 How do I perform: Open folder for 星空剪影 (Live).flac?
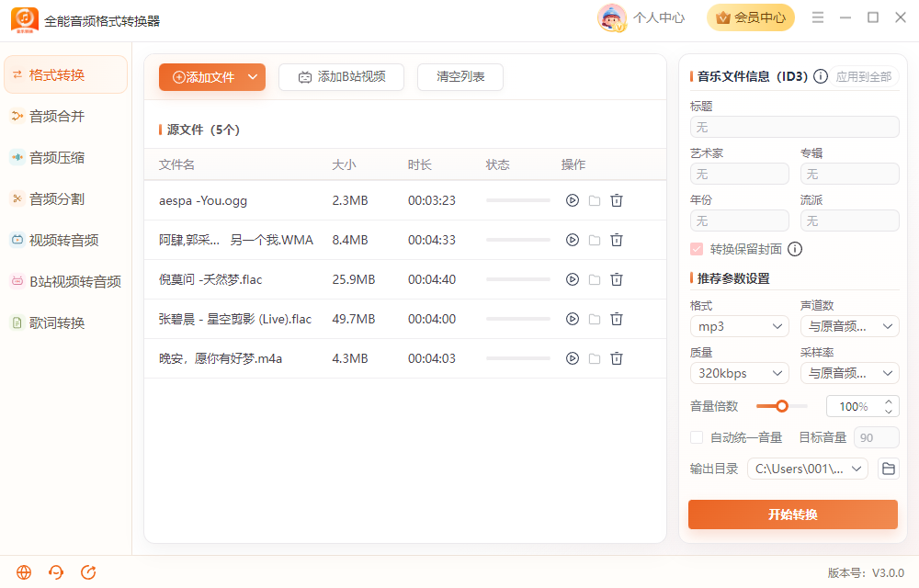pyautogui.click(x=595, y=319)
